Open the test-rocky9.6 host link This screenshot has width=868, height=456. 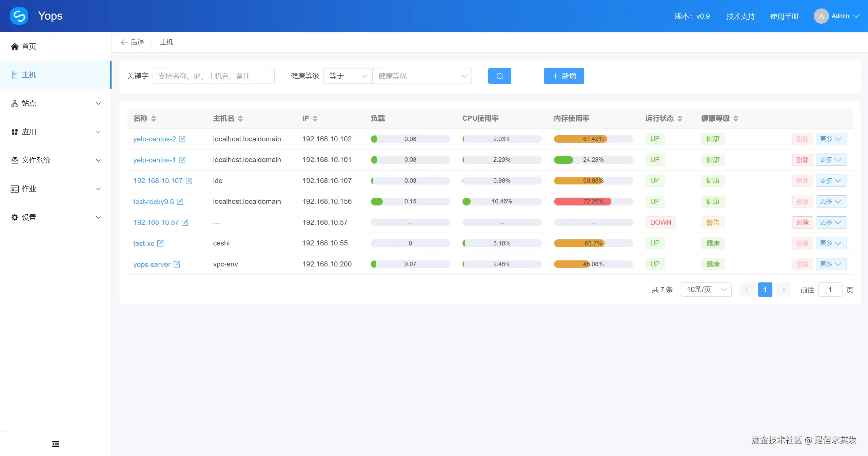coord(153,201)
